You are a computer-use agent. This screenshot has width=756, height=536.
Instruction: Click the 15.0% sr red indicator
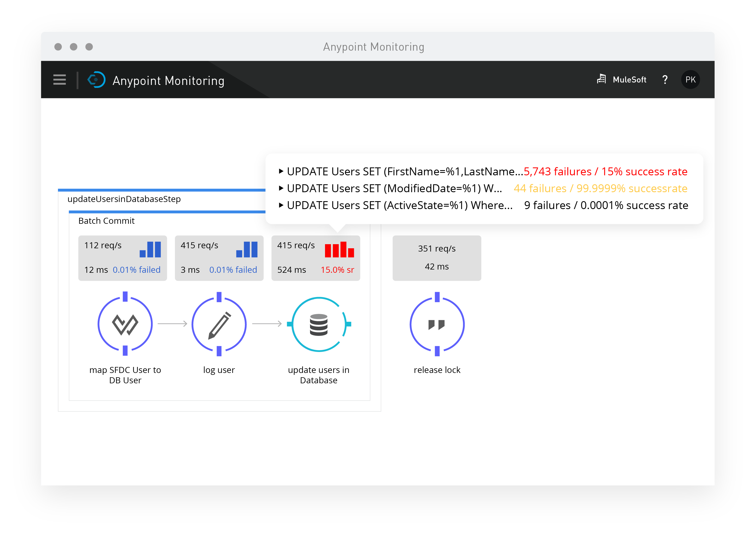pos(337,270)
